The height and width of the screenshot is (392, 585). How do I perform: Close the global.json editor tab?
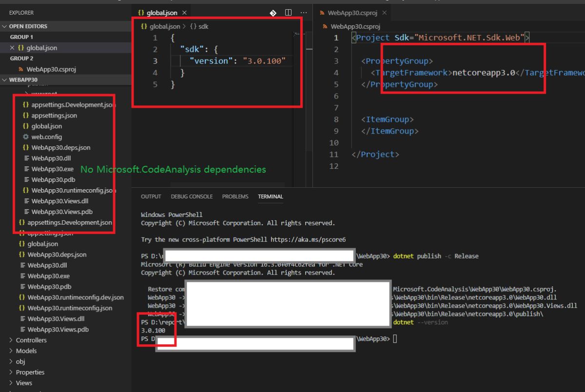[185, 13]
